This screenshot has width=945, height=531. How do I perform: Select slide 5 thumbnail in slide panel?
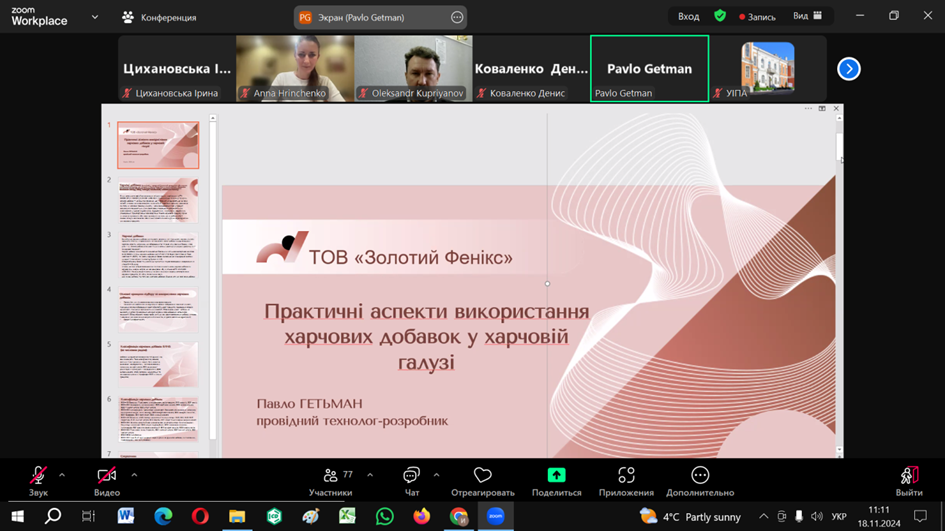coord(158,365)
